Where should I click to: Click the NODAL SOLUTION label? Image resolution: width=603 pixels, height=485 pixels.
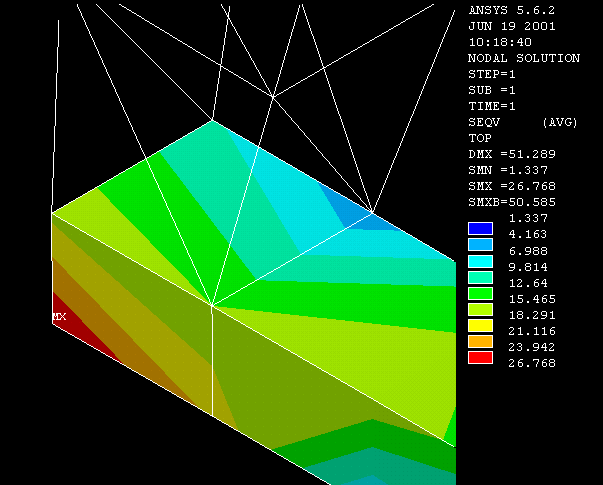523,58
